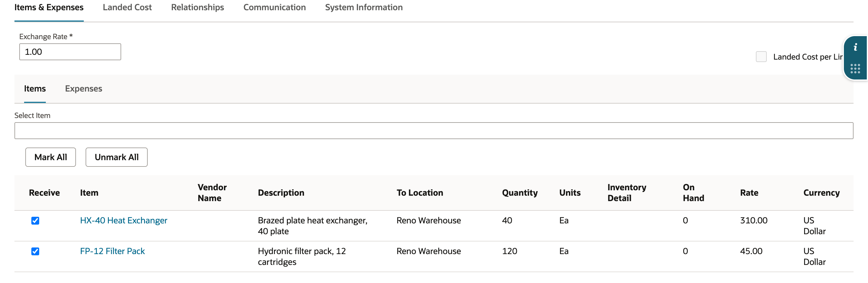Select quantity 40 in the HX-40 row
Screen dimensions: 868x283
pos(507,220)
